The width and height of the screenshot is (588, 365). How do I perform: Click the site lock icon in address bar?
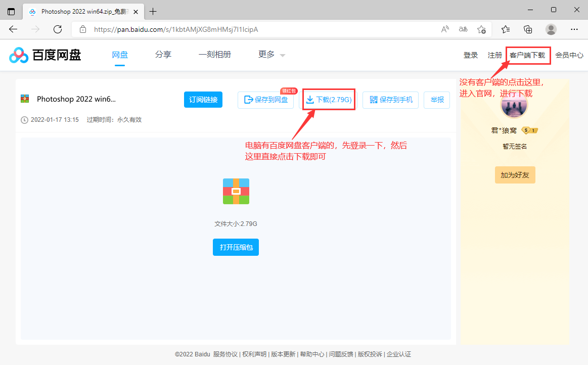[83, 29]
